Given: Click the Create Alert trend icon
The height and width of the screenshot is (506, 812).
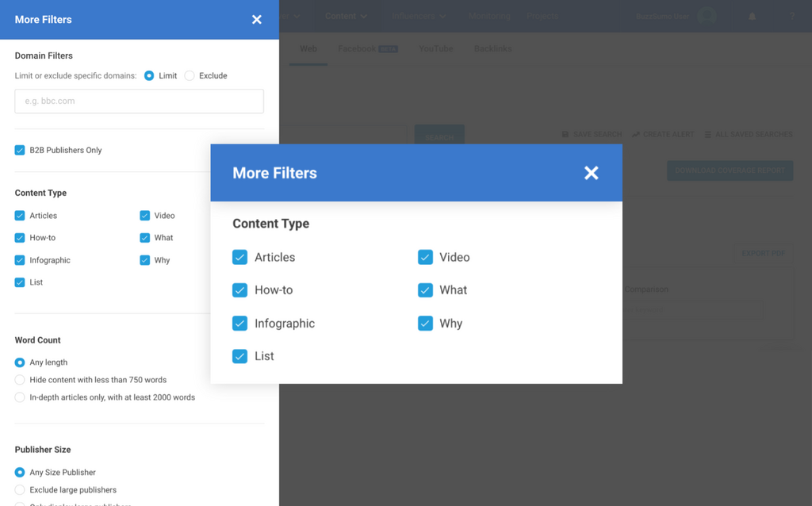Looking at the screenshot, I should 635,135.
